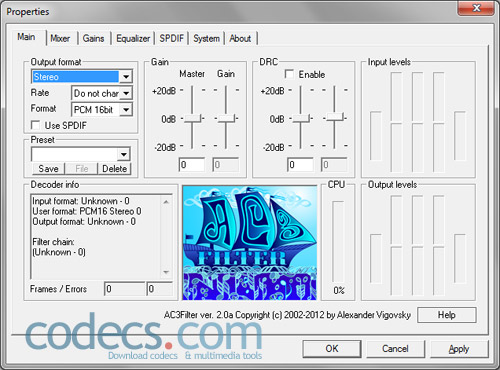Go to the SPDIF tab
The height and width of the screenshot is (370, 500).
171,38
